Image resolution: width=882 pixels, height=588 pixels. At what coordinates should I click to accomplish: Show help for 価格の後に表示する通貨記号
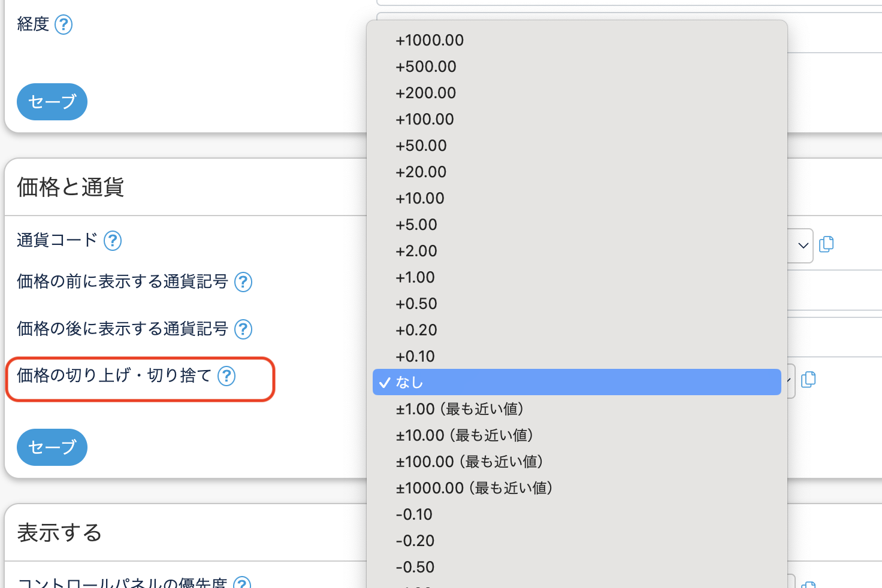243,329
